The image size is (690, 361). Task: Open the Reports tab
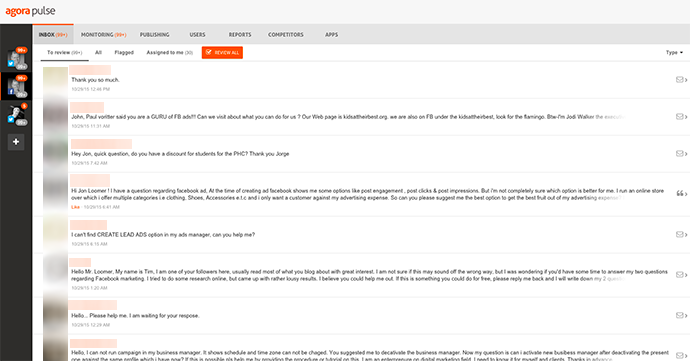point(240,34)
